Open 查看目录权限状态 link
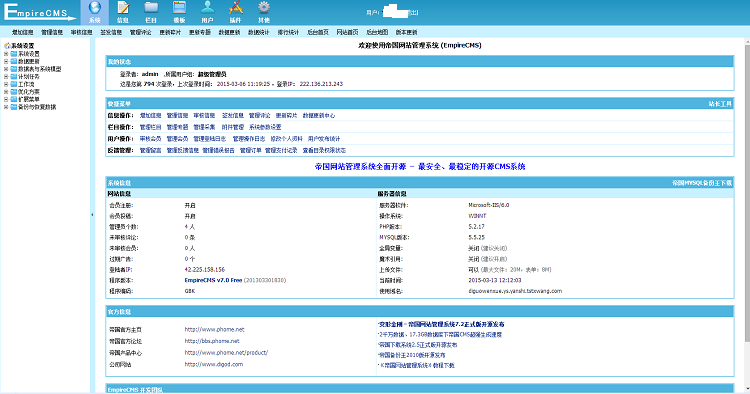Viewport: 750px width, 394px height. click(x=324, y=150)
